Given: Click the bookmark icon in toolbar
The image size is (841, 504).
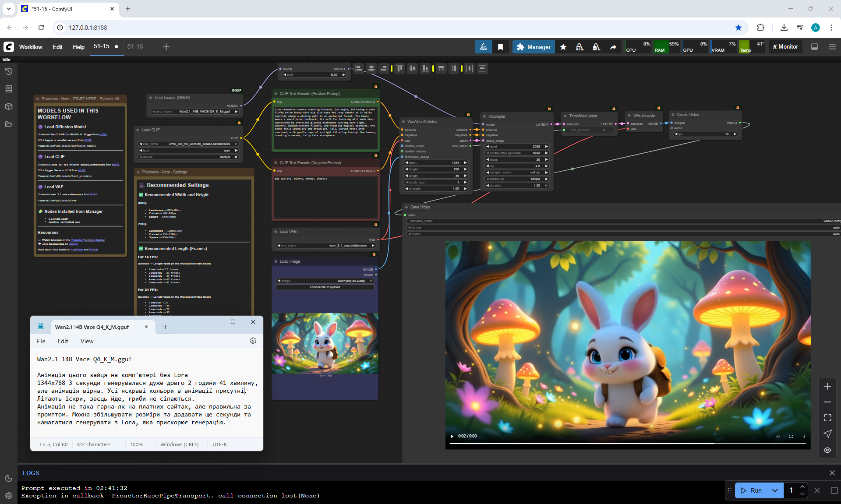Looking at the screenshot, I should (500, 47).
